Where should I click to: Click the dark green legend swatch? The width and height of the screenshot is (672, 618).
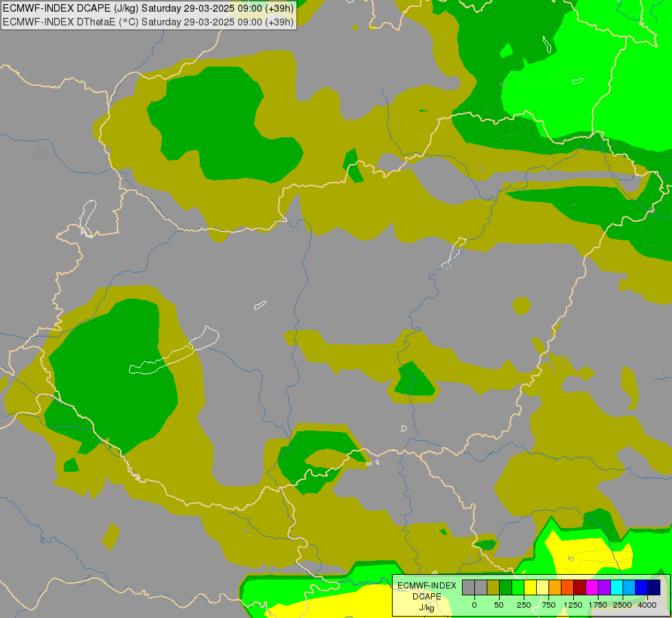pyautogui.click(x=505, y=587)
